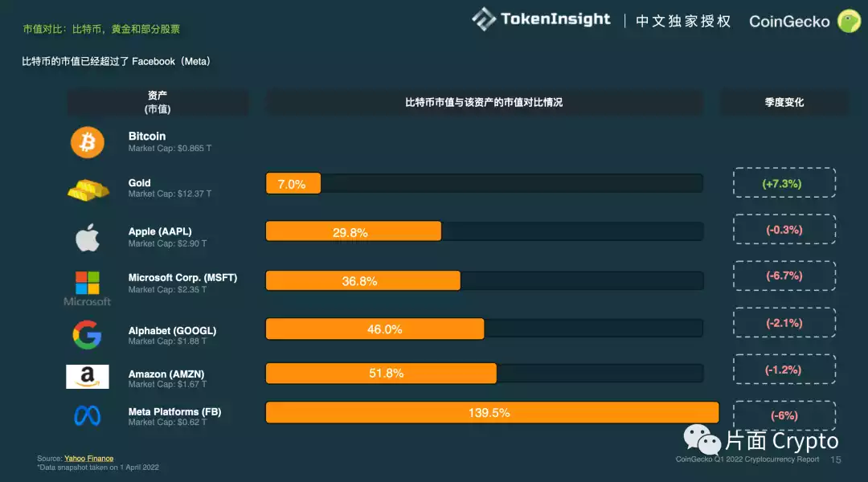The height and width of the screenshot is (482, 868).
Task: Click the TokenInsight logo icon
Action: point(484,19)
